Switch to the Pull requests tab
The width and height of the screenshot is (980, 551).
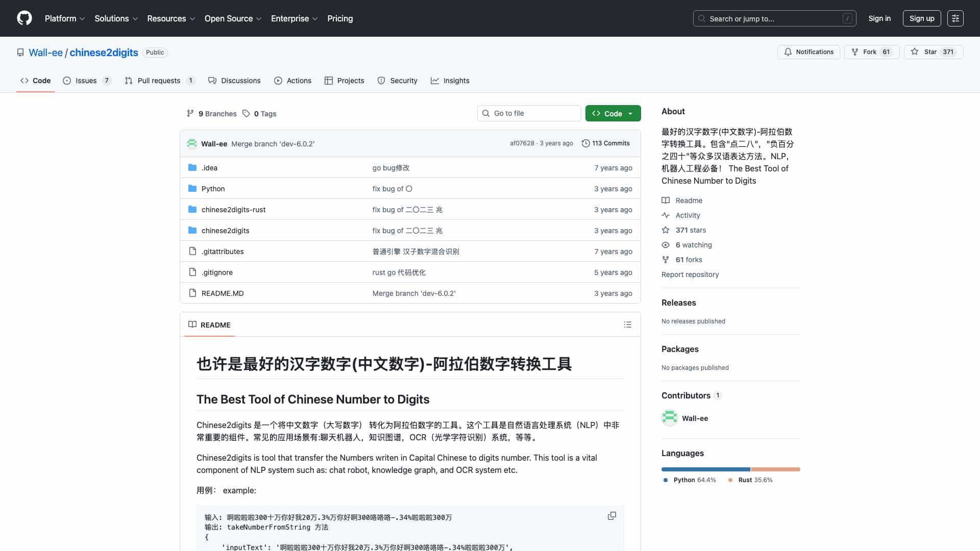[x=159, y=80]
